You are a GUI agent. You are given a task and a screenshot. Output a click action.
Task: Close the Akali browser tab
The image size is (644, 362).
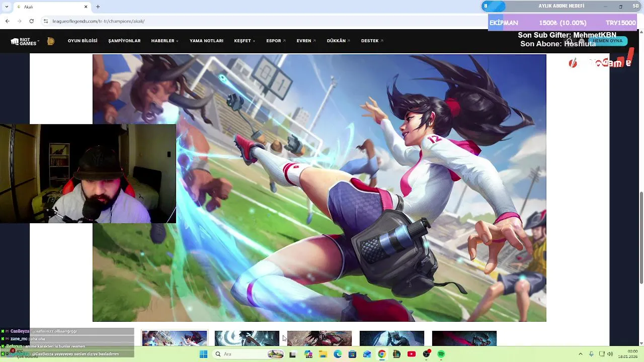(x=86, y=7)
